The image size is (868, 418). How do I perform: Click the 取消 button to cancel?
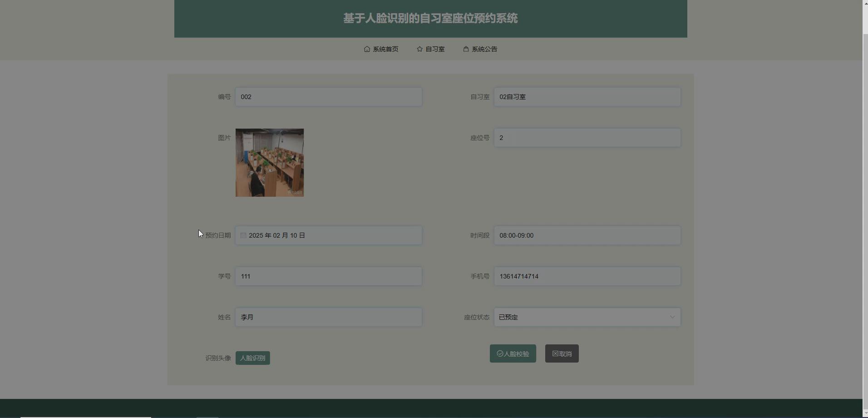click(562, 353)
